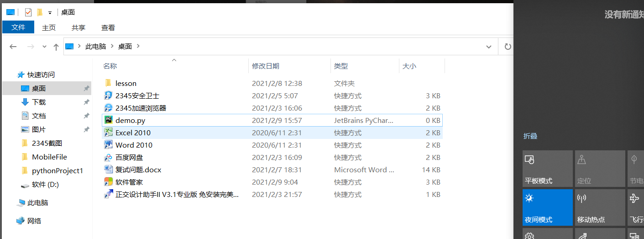Toggle 平板模式 tablet mode tile

click(x=548, y=169)
